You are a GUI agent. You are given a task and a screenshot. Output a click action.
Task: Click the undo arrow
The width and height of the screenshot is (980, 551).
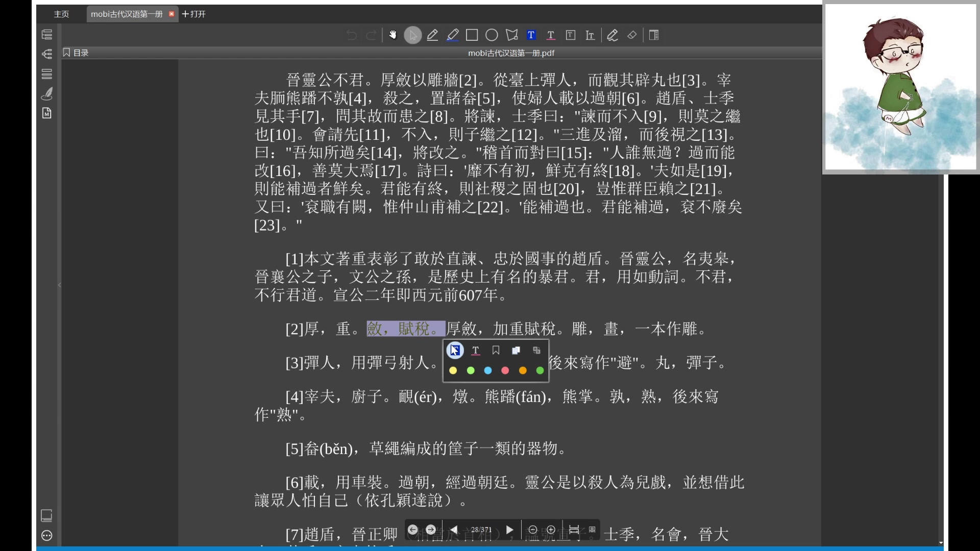pos(352,35)
